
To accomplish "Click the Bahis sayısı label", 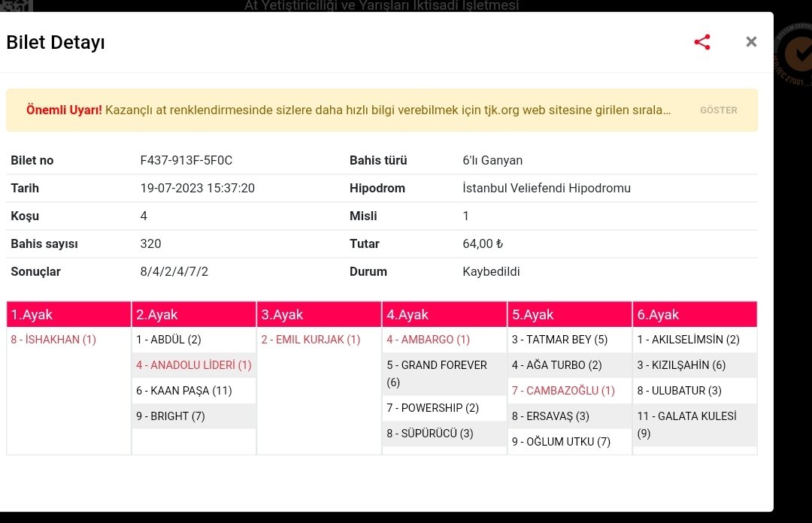I will (x=44, y=244).
